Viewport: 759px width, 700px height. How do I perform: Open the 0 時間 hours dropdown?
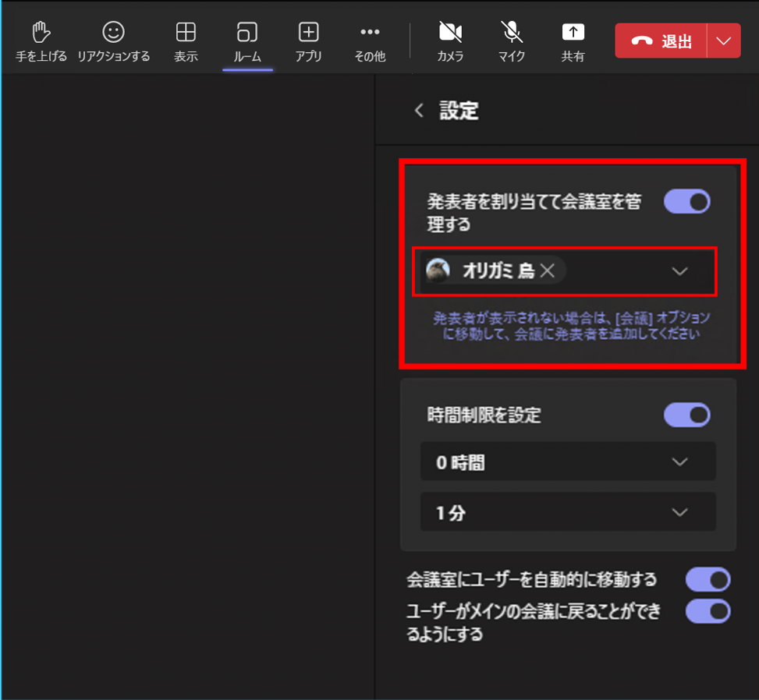679,462
